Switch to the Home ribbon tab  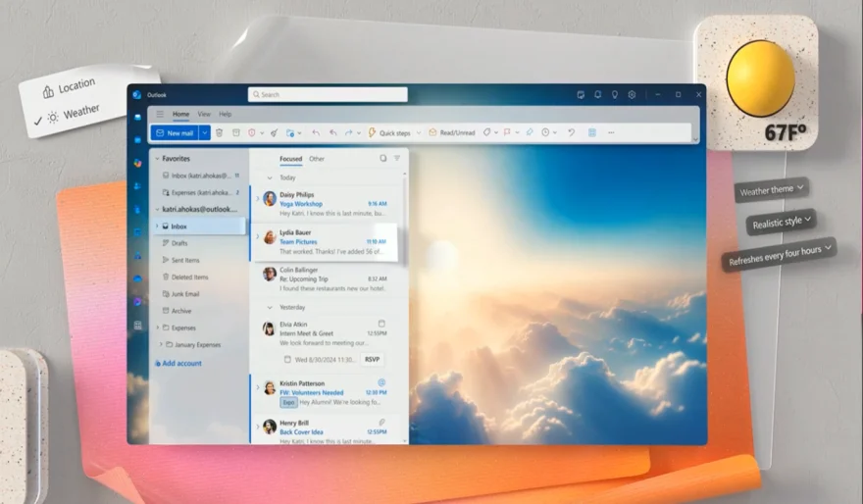point(180,114)
